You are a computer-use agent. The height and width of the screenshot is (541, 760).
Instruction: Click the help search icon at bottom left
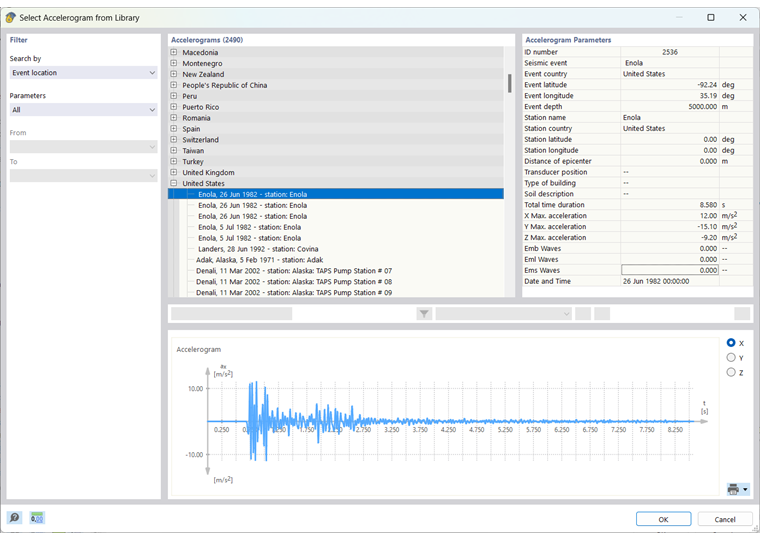tap(14, 518)
